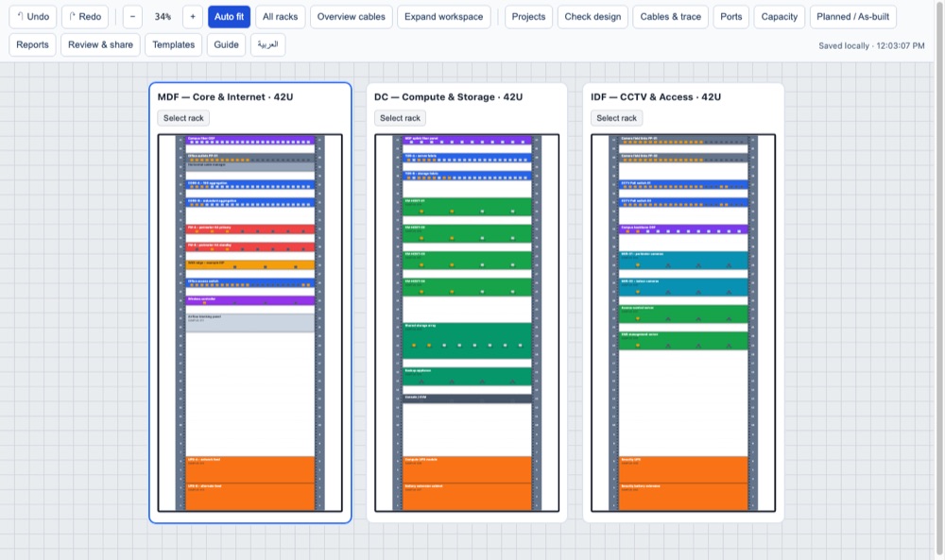
Task: Select red FW-B standby firewall
Action: tap(250, 246)
